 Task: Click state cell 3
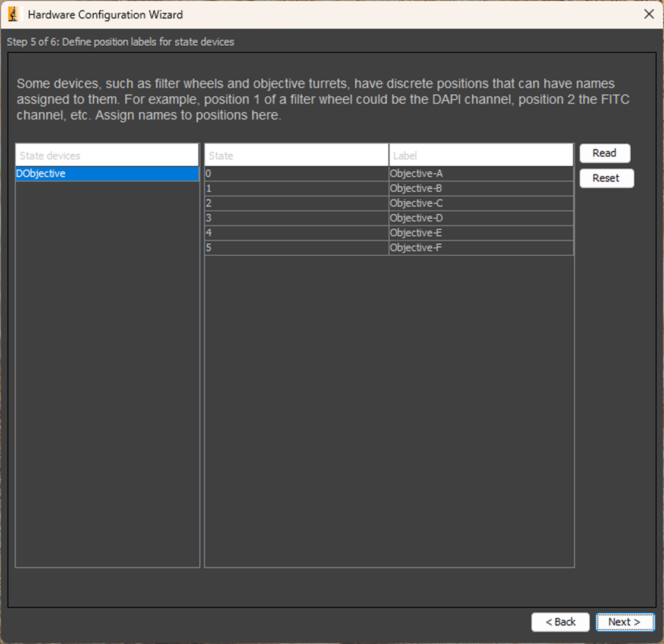(296, 218)
